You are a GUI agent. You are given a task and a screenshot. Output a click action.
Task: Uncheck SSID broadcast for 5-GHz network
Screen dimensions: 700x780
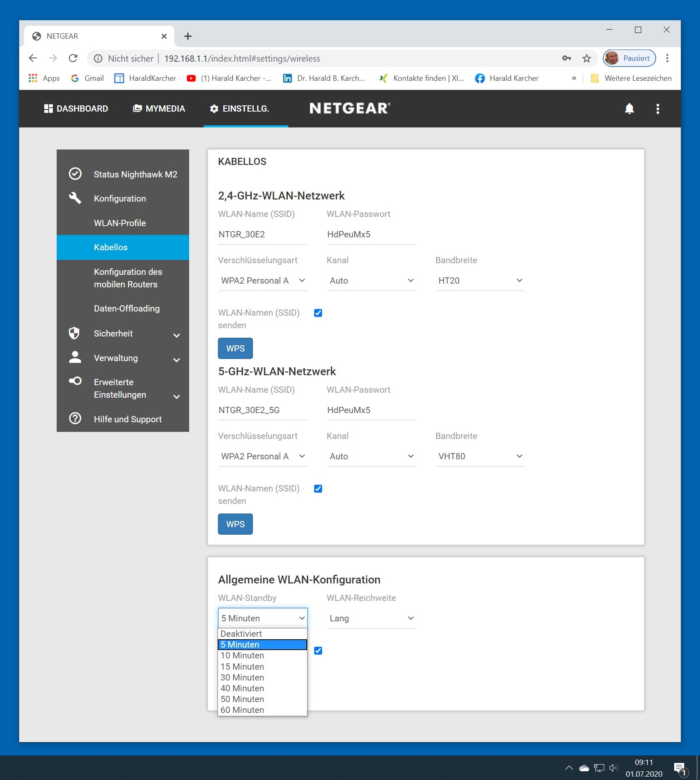point(318,489)
